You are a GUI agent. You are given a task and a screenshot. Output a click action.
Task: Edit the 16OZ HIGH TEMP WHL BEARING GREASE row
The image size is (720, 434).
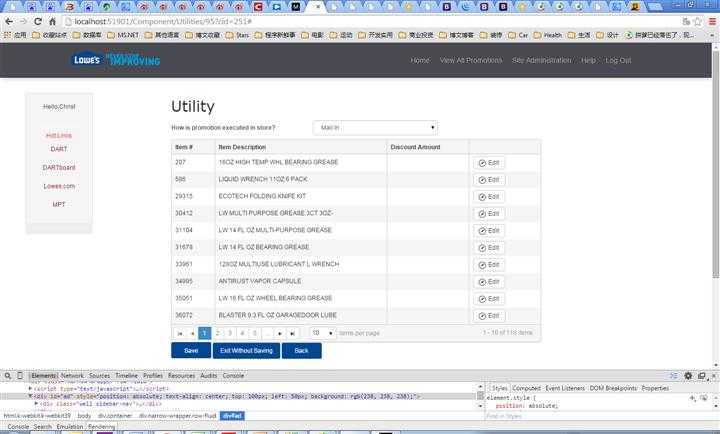(x=489, y=163)
